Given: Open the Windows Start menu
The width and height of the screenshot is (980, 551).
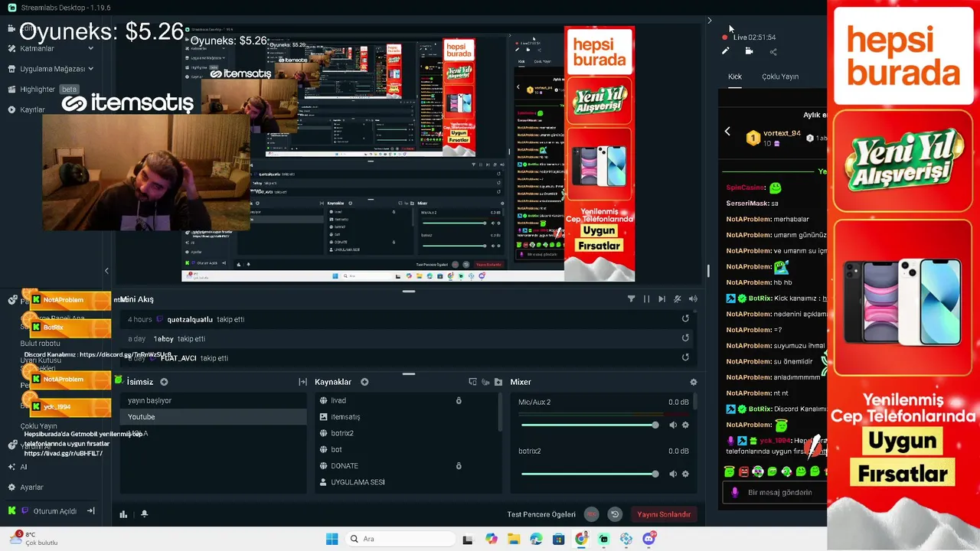Looking at the screenshot, I should (332, 539).
